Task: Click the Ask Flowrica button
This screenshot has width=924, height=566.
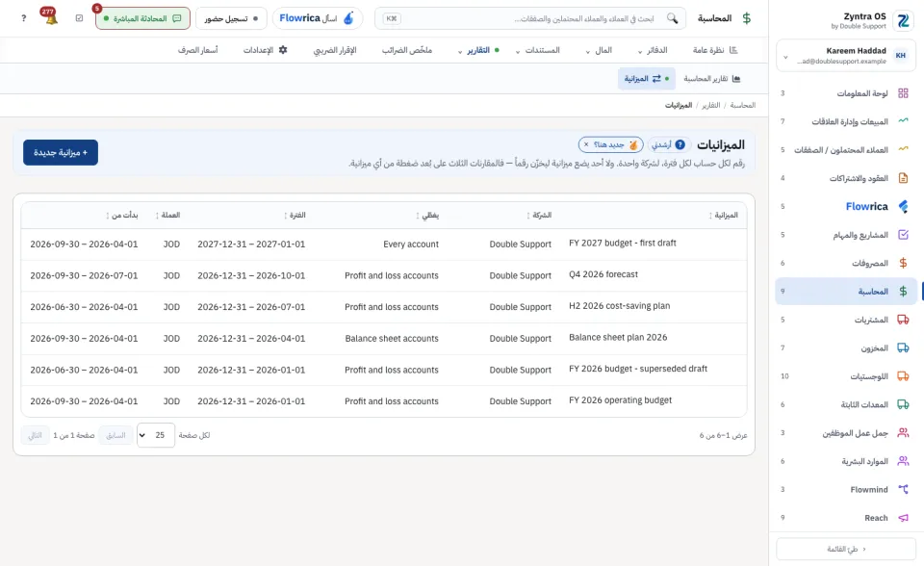Action: click(317, 18)
